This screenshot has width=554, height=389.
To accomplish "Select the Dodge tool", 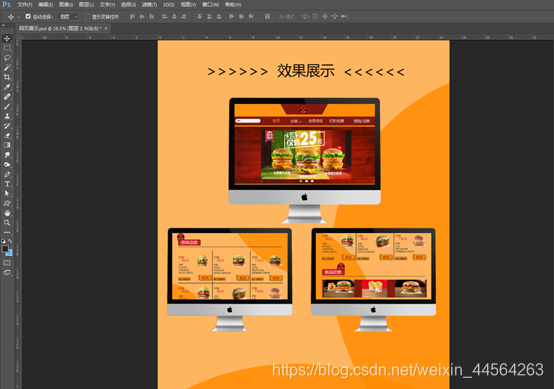I will 7,165.
